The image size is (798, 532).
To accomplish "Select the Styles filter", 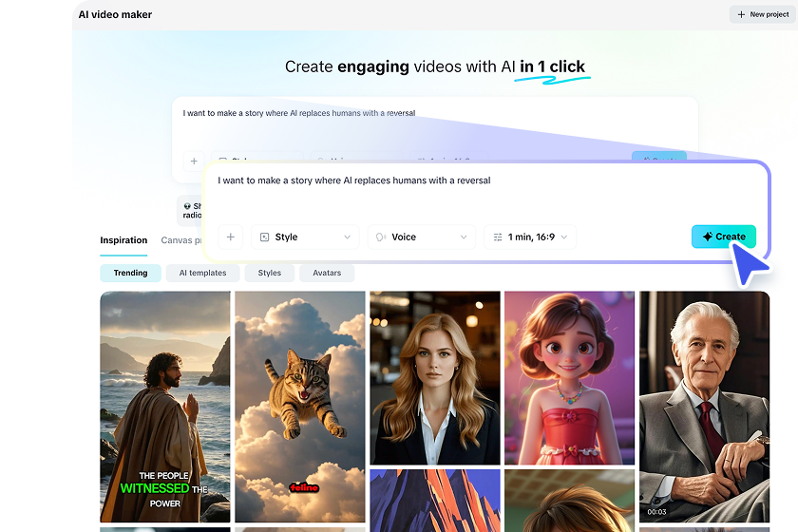I will pos(269,273).
